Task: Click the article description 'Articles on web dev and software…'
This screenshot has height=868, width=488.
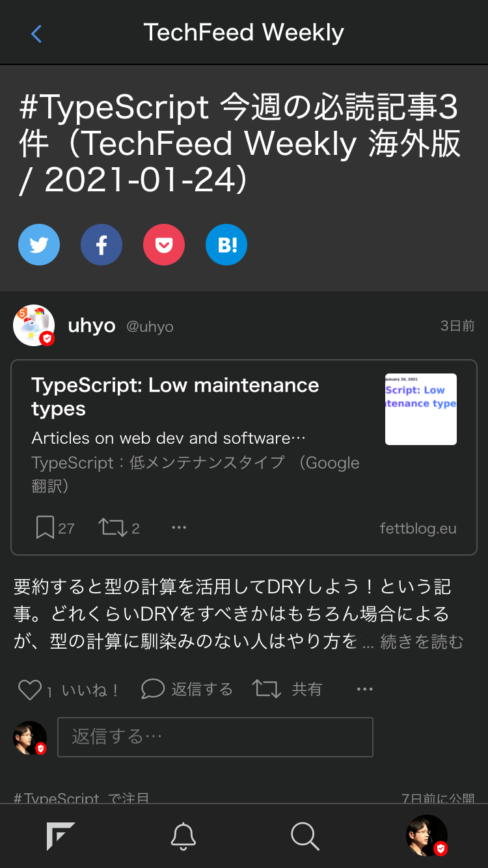Action: (x=169, y=438)
